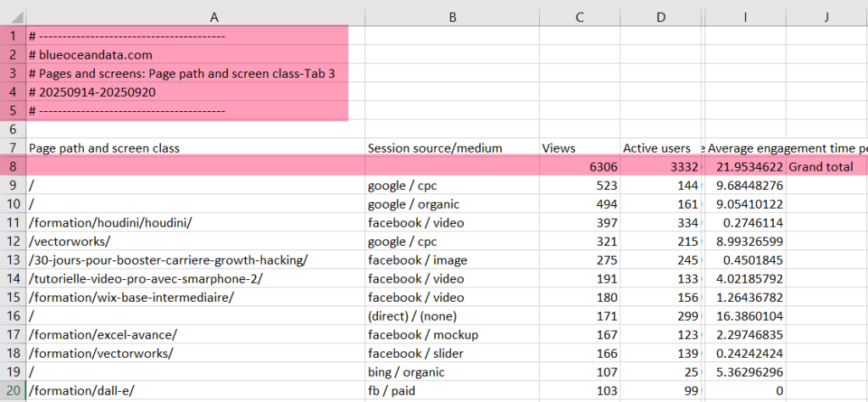Screen dimensions: 868x402
Task: Click '/formation/wix-base-intermediaire/' cell
Action: [x=196, y=298]
